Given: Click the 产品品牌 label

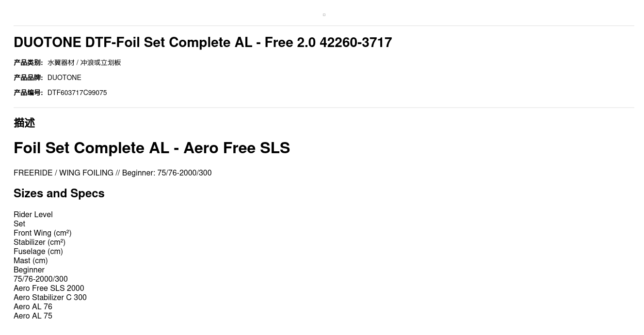Looking at the screenshot, I should click(x=28, y=78).
